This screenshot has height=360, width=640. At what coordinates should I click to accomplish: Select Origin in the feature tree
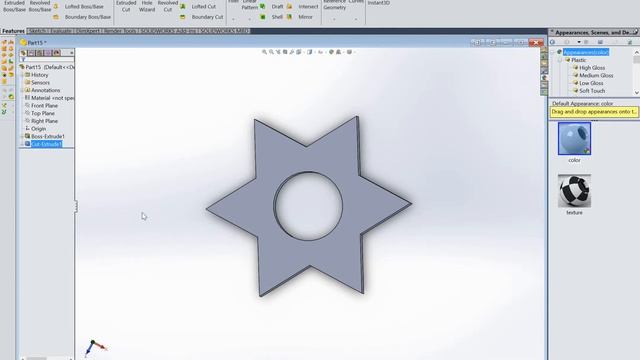click(x=35, y=129)
